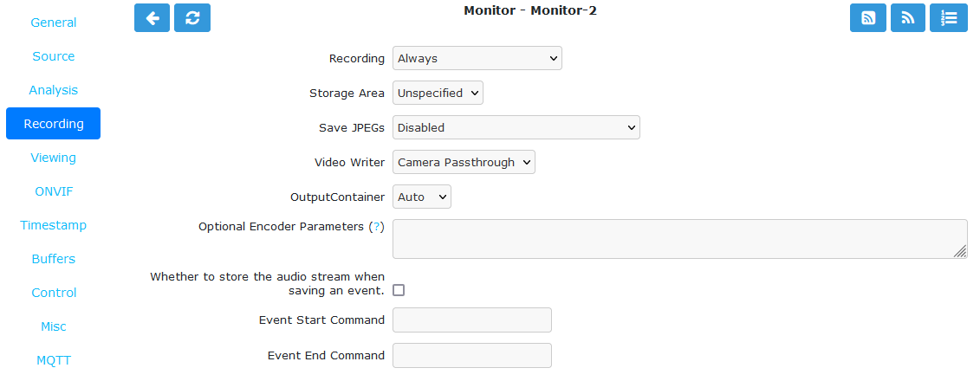The image size is (980, 381).
Task: Click the plain RSS signal icon
Action: tap(908, 17)
